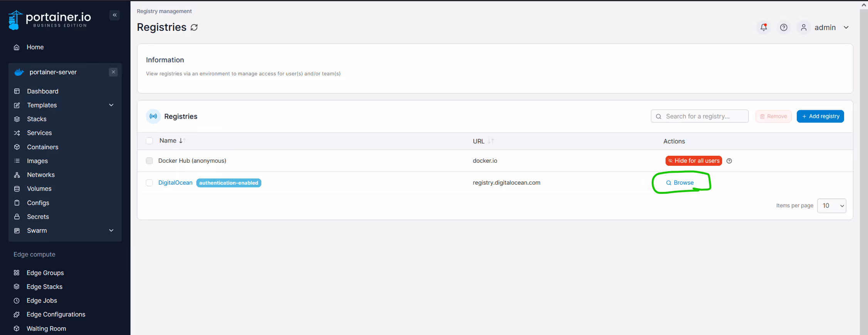Screen dimensions: 868x335
Task: Click the Home icon in sidebar
Action: [17, 47]
